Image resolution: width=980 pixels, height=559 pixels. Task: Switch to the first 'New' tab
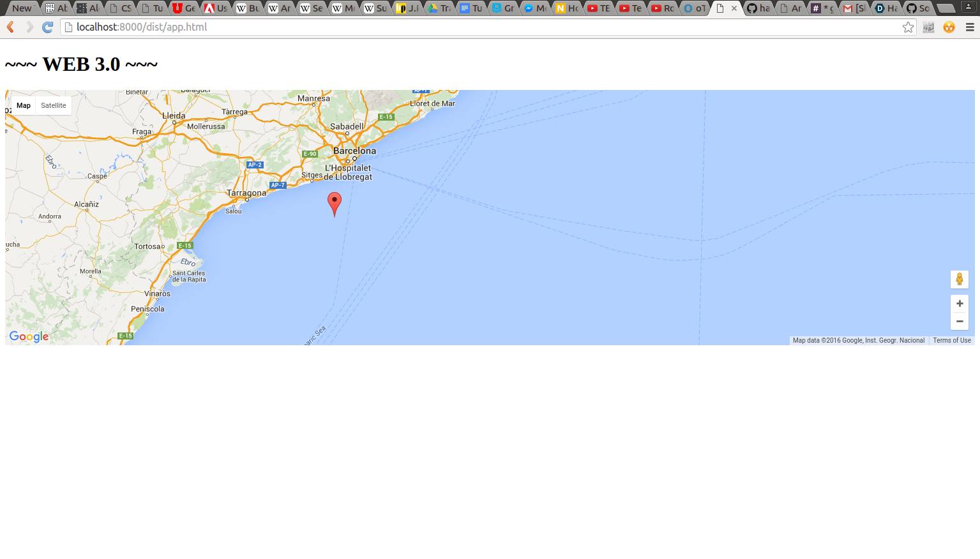pos(21,8)
